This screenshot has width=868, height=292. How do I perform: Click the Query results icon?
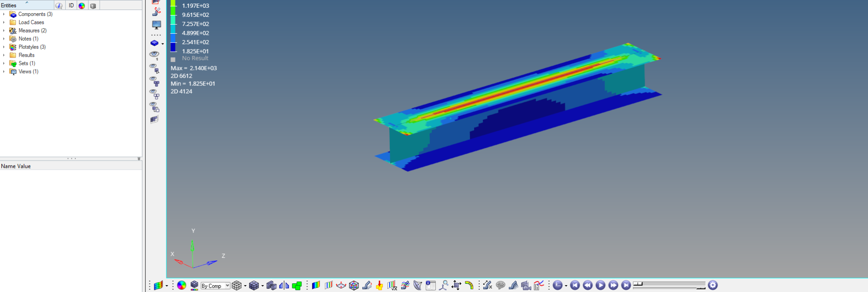pyautogui.click(x=430, y=286)
